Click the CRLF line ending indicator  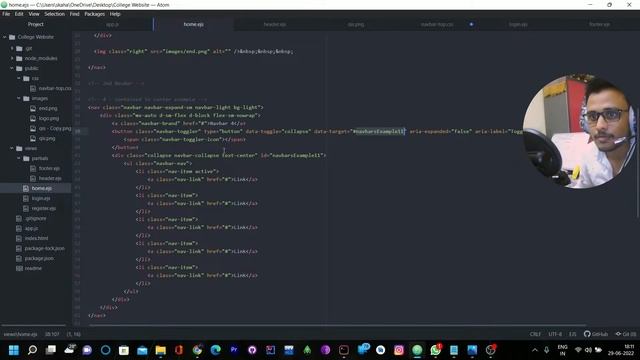click(535, 334)
